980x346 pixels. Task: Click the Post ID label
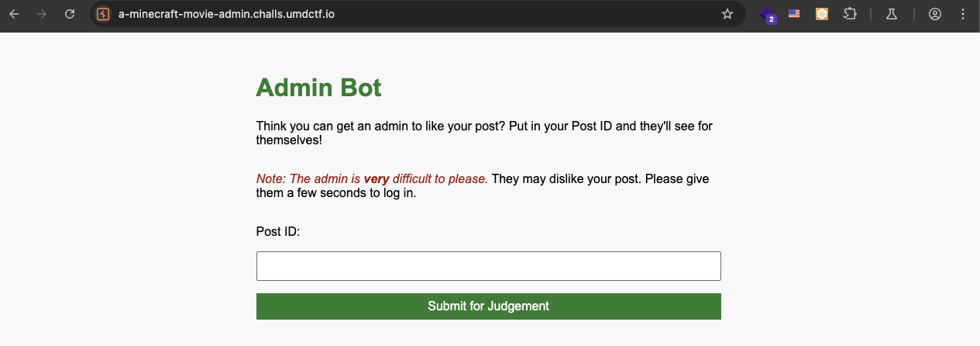point(278,231)
